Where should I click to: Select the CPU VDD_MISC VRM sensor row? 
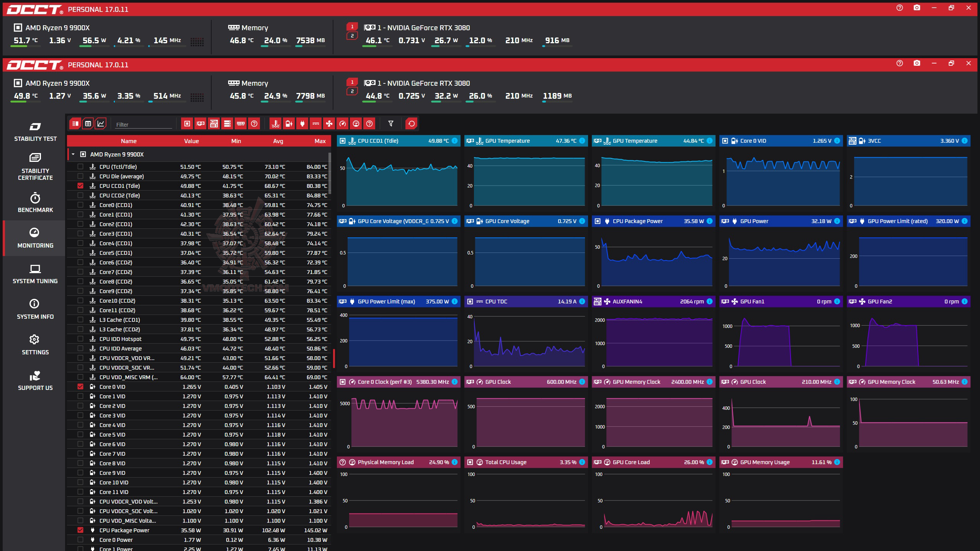coord(199,377)
